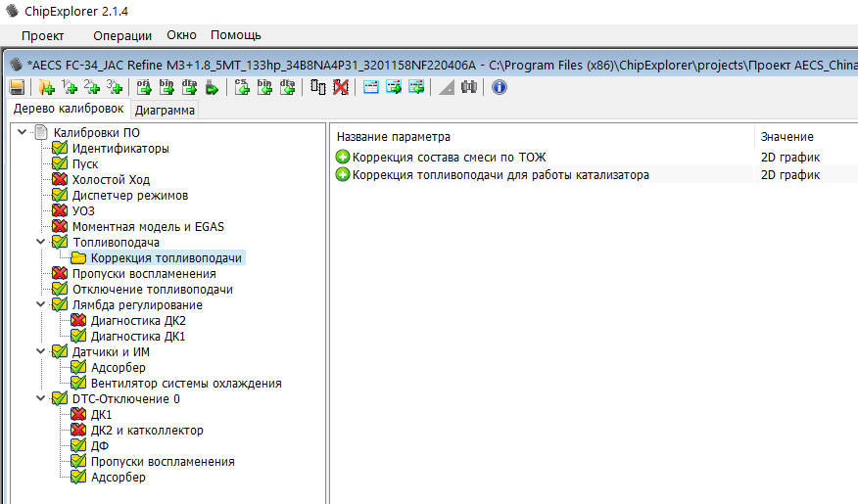Collapse the 'DTC-Отключение 0' tree node

coord(40,399)
